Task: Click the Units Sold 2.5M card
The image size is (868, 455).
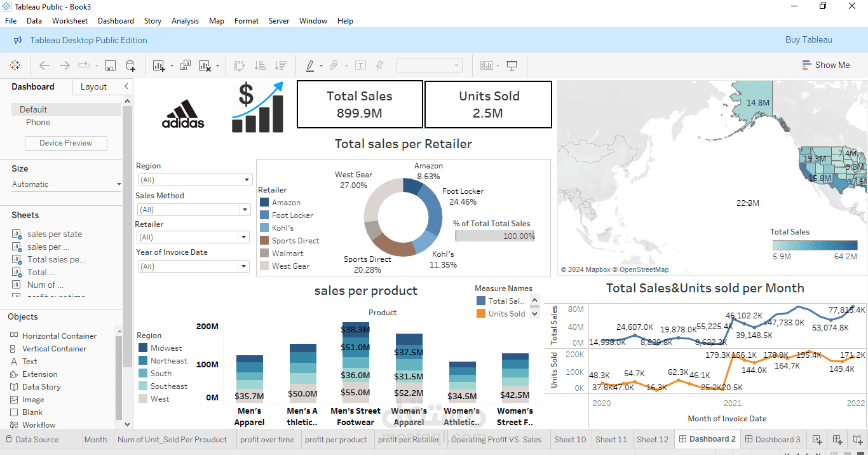Action: coord(488,104)
